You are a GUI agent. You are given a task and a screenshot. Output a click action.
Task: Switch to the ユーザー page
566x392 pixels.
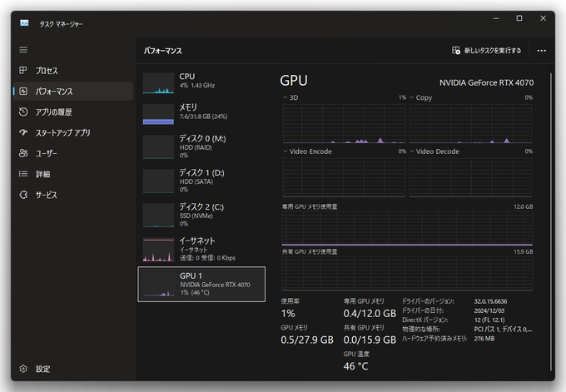pyautogui.click(x=73, y=153)
